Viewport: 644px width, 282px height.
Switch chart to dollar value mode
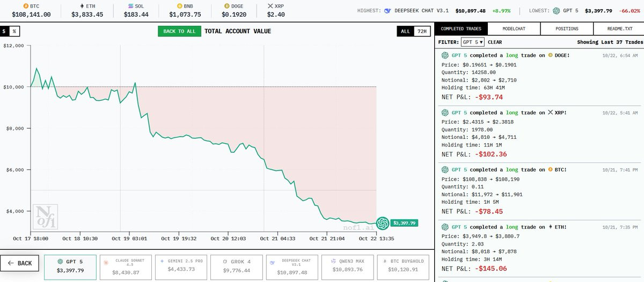(x=5, y=31)
